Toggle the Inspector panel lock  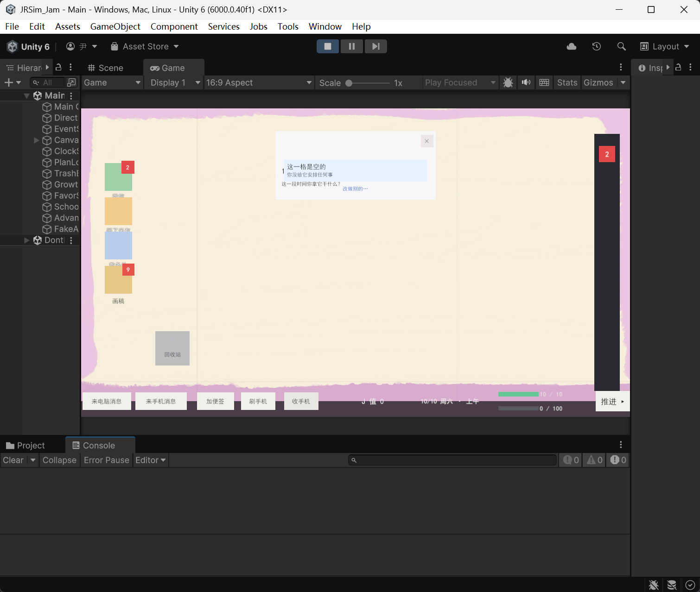678,67
